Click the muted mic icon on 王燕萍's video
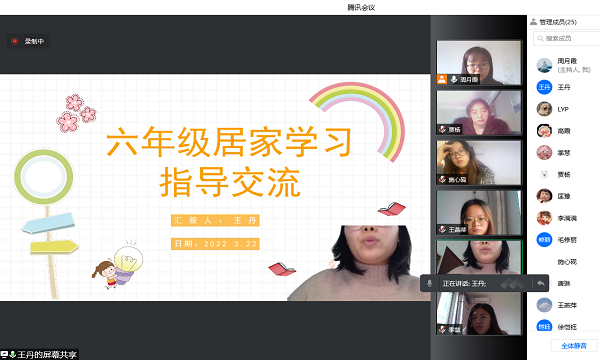Image resolution: width=600 pixels, height=360 pixels. (442, 229)
